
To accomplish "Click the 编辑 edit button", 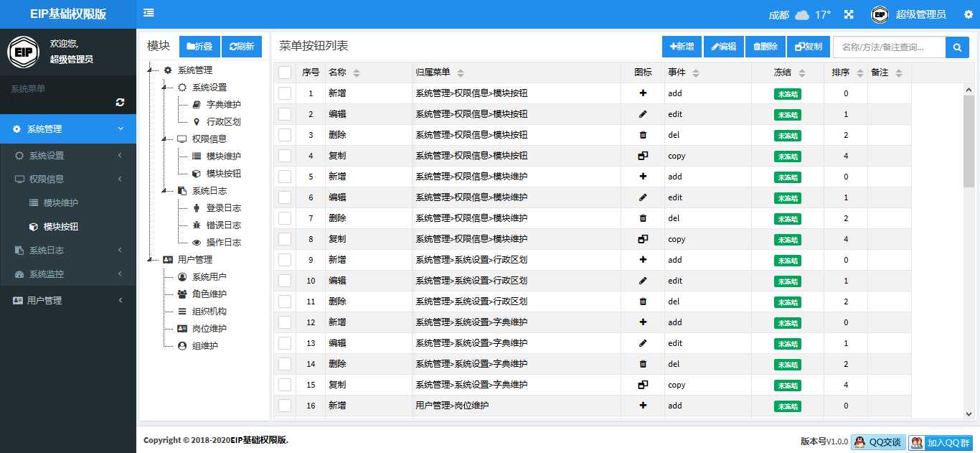I will tap(724, 47).
